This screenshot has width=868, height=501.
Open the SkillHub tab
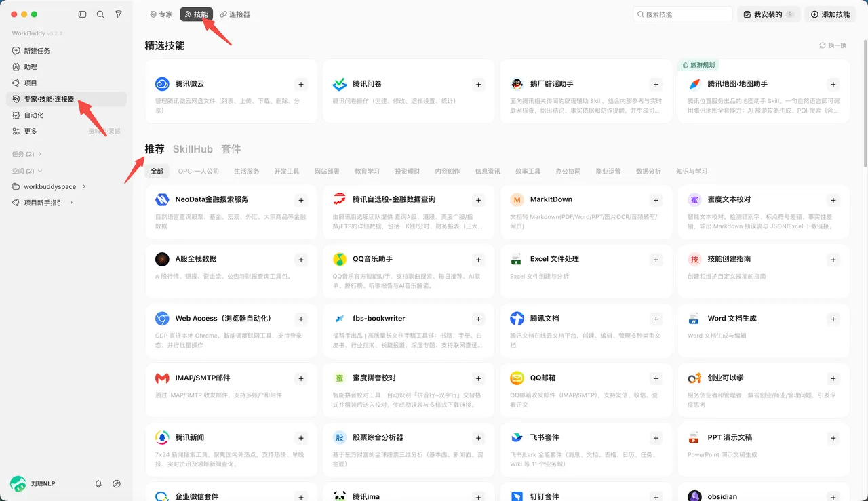coord(193,149)
